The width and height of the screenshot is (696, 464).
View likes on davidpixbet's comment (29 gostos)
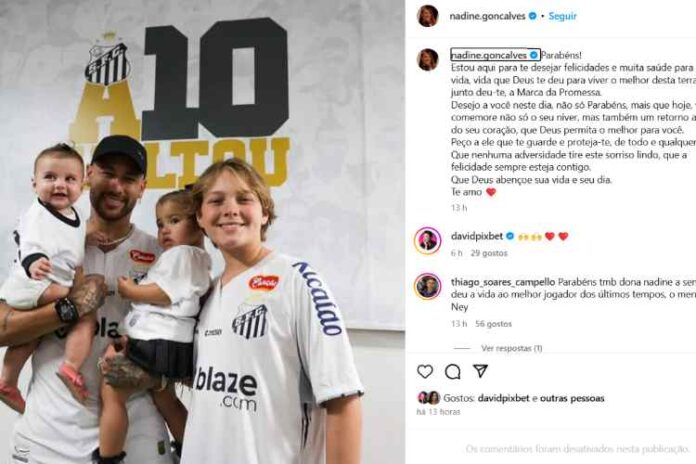(489, 253)
